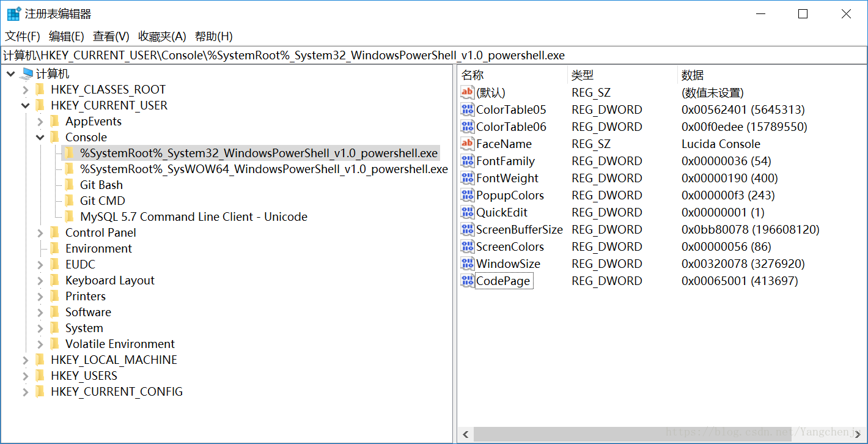Click the computer icon at tree root
The image size is (868, 444).
[x=26, y=73]
